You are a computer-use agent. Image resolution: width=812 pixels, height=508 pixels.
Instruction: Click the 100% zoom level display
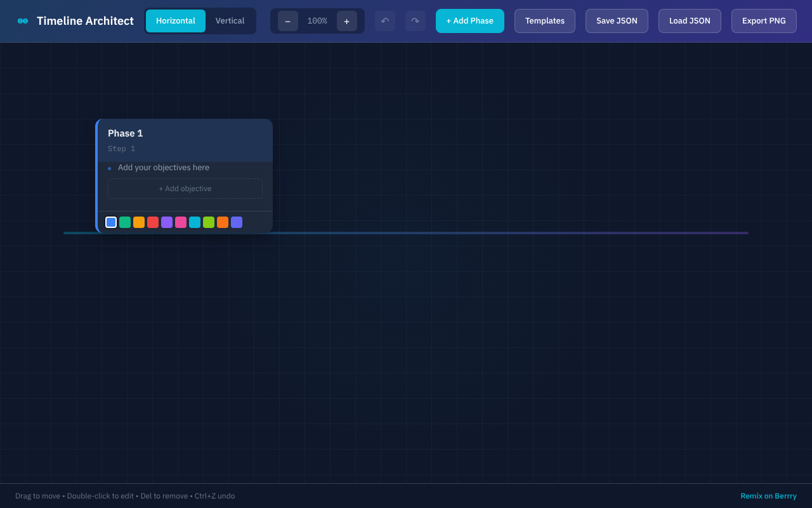317,20
